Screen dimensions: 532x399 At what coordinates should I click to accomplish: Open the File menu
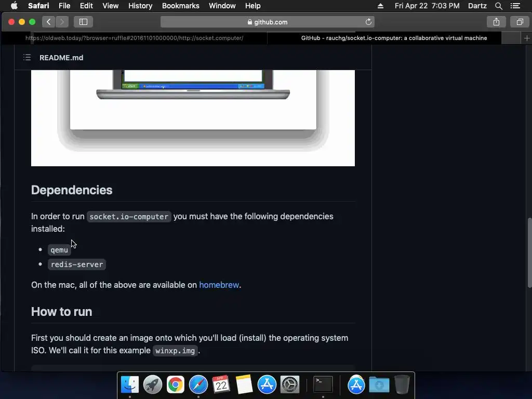point(64,6)
